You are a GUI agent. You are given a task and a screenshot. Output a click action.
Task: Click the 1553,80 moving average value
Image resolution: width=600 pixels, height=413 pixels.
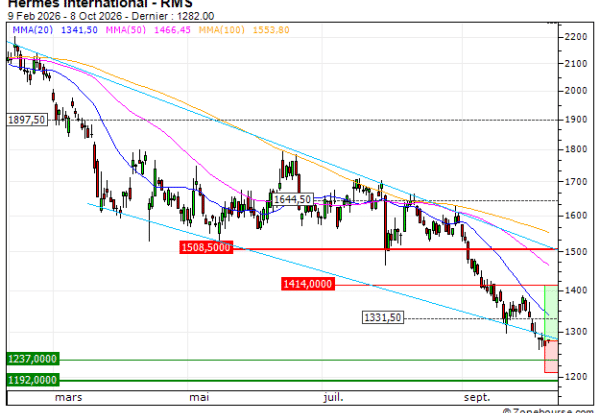click(271, 30)
